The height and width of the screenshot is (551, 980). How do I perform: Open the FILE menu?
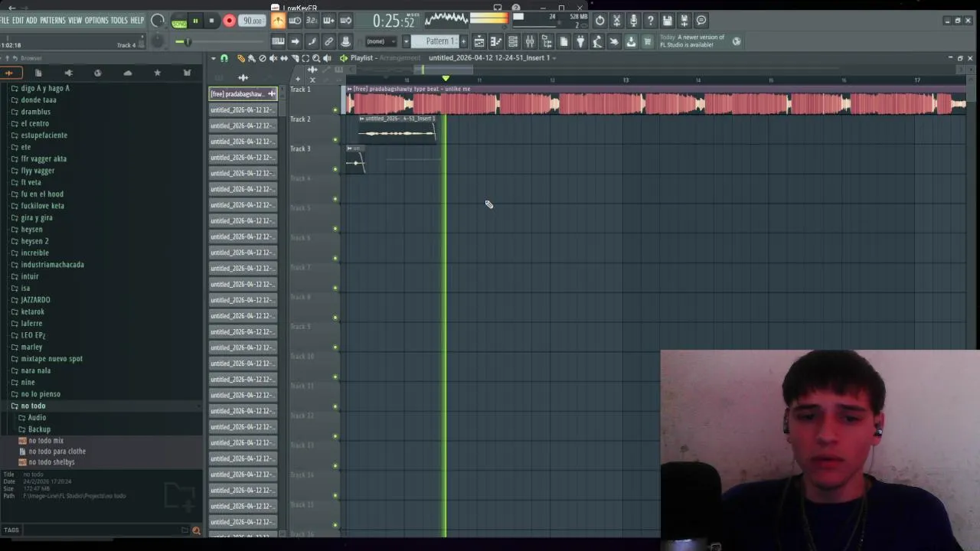(5, 21)
